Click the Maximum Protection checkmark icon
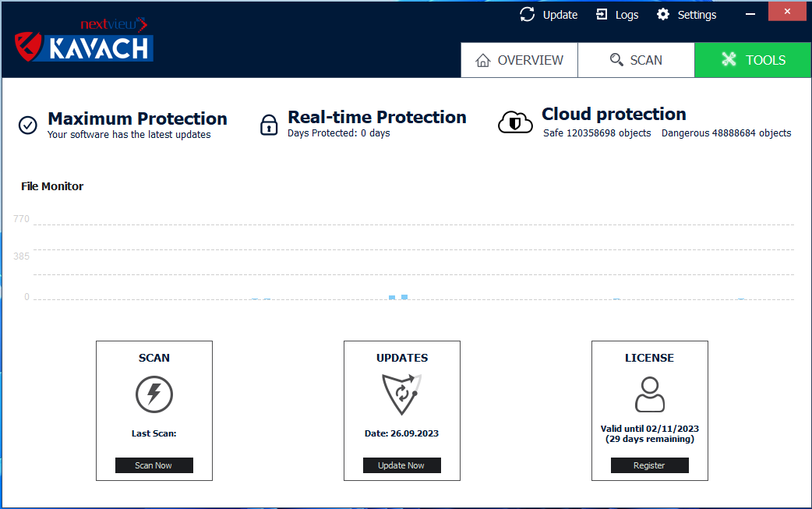812x509 pixels. 28,125
